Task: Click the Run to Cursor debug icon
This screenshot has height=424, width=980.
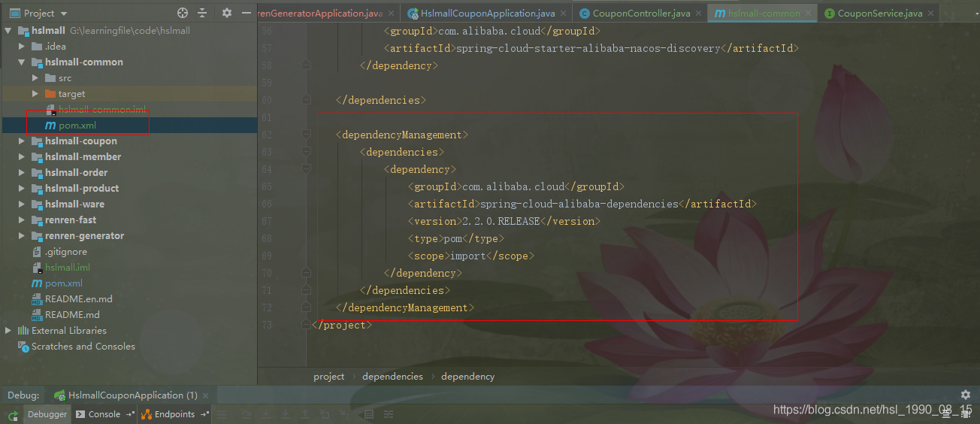Action: [x=344, y=414]
